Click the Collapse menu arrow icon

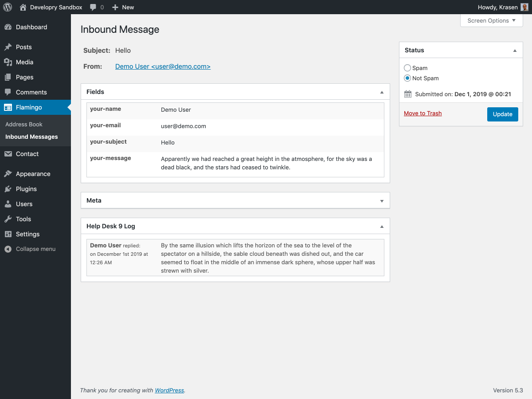pos(8,249)
